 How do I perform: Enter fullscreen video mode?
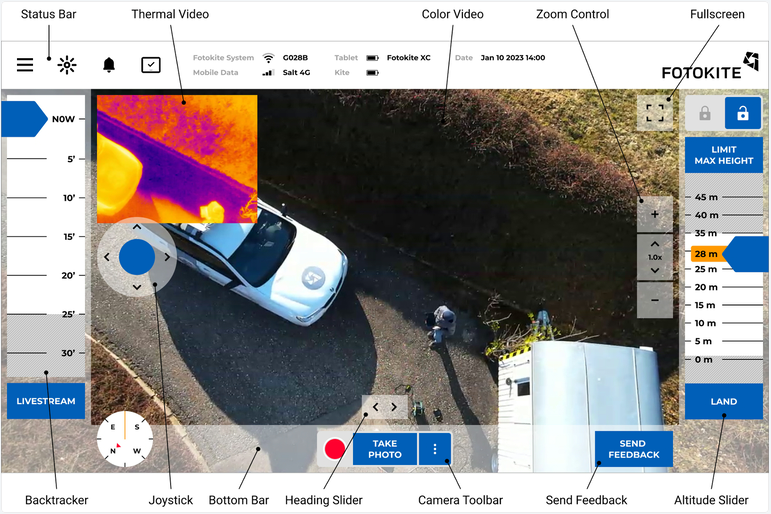(x=655, y=113)
